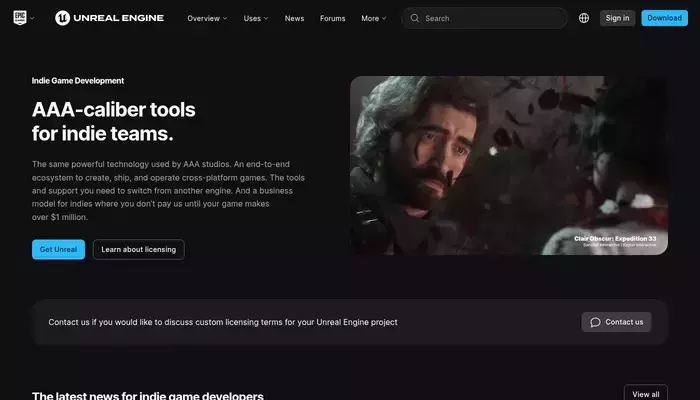Open the language globe selector
The image size is (700, 400).
point(583,18)
